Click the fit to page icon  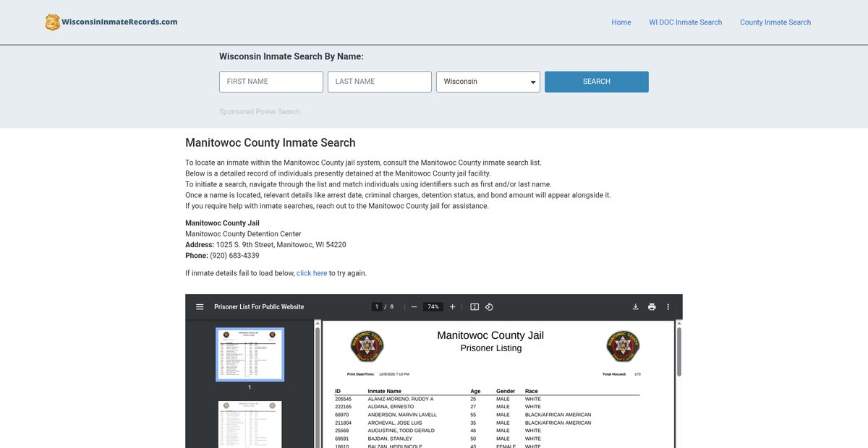(475, 307)
